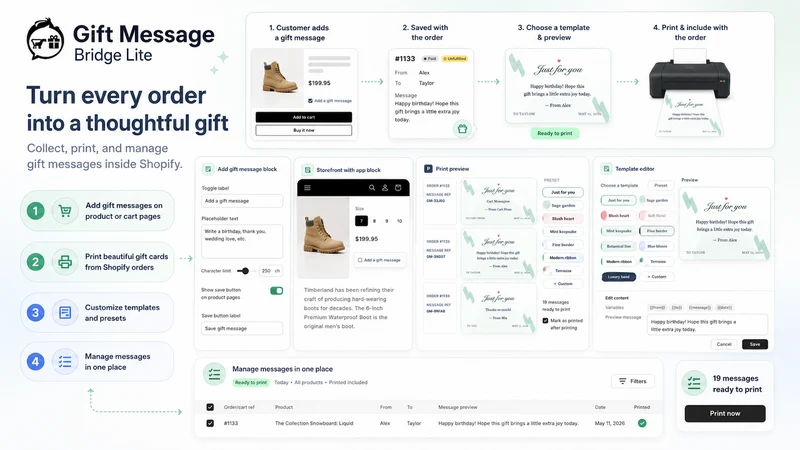Click the checklist icon beside 19 messages ready
The width and height of the screenshot is (800, 450).
tap(694, 383)
